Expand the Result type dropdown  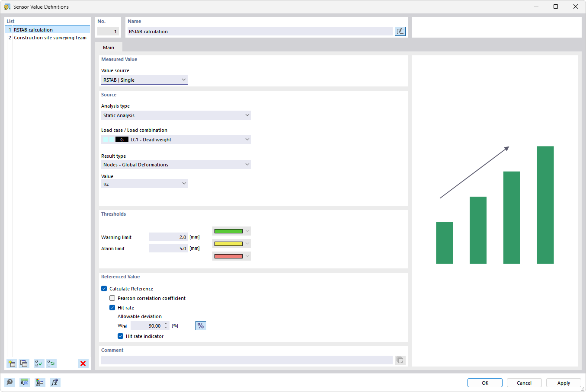tap(176, 165)
